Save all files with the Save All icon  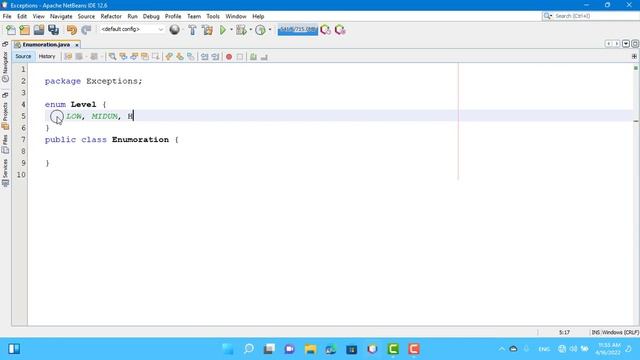point(53,30)
